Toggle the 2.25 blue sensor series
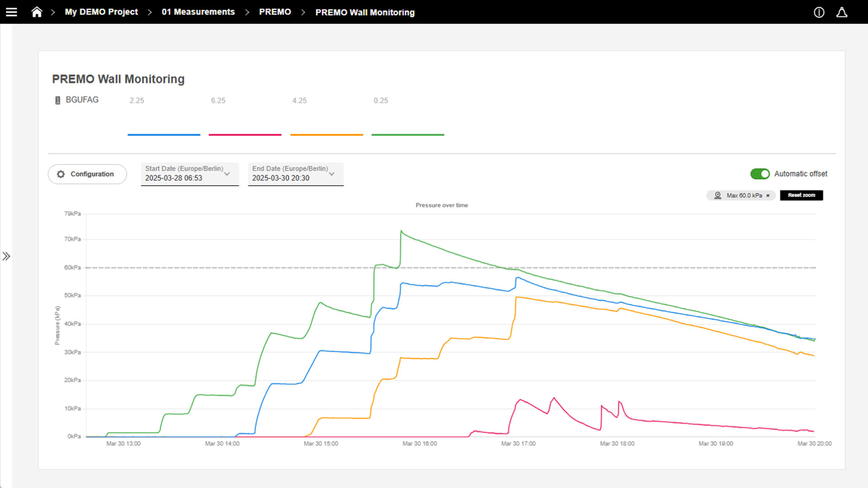868x488 pixels. click(137, 100)
